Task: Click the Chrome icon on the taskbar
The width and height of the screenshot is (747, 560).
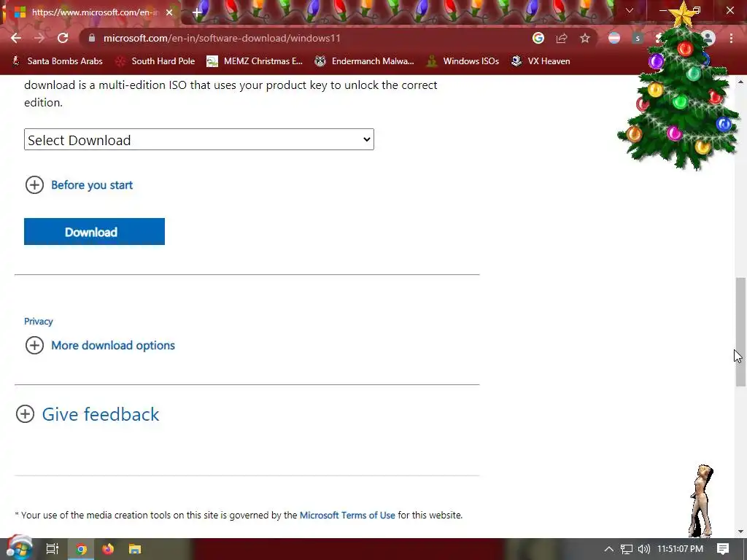Action: point(82,549)
